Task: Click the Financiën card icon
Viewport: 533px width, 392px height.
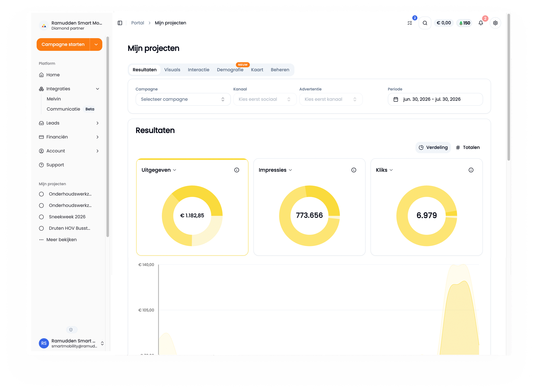Action: (x=41, y=137)
